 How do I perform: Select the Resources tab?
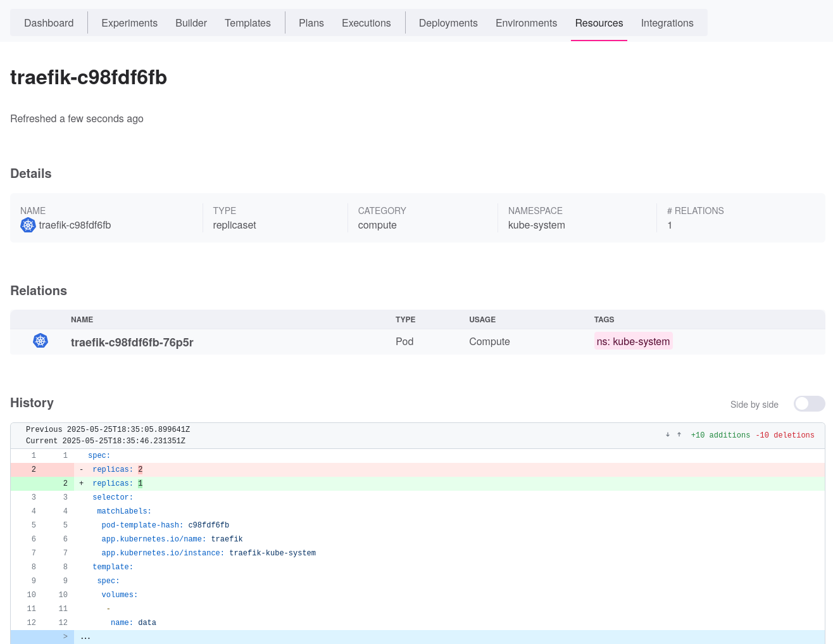pos(599,23)
